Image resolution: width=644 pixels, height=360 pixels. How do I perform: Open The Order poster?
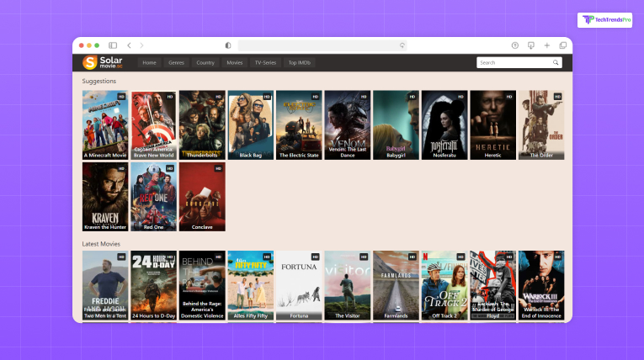541,124
